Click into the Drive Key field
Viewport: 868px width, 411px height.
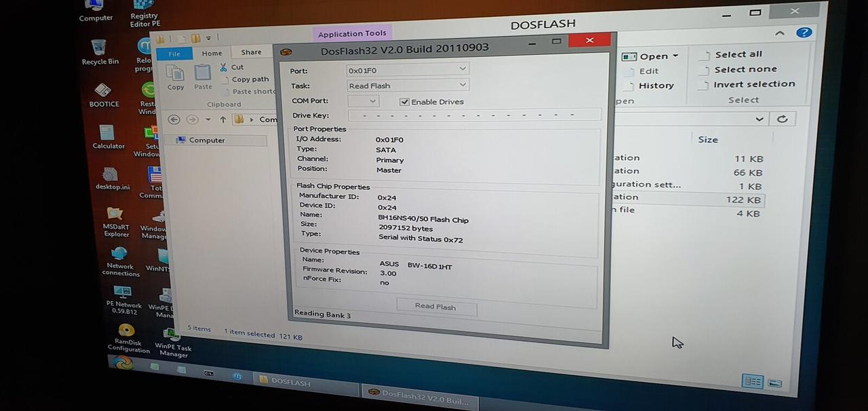coord(474,115)
